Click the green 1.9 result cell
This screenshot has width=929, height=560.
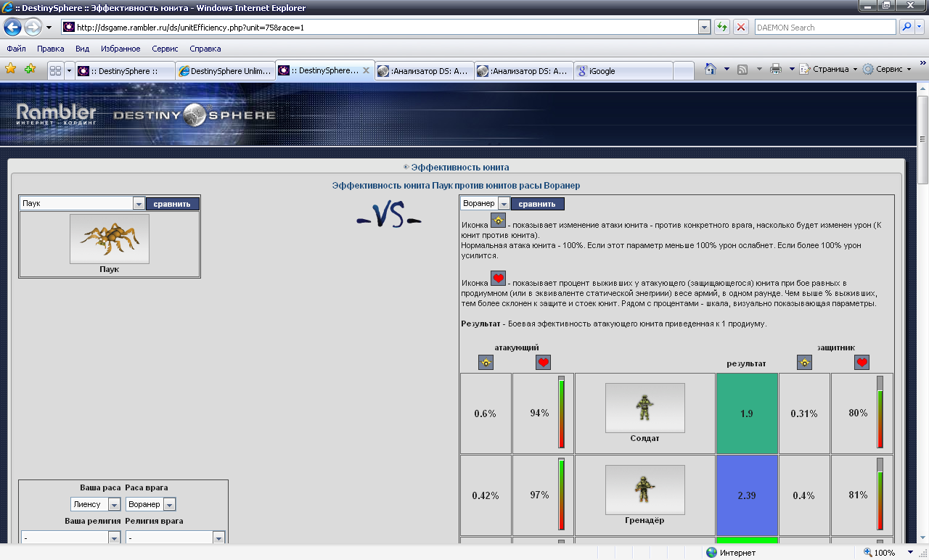(746, 413)
